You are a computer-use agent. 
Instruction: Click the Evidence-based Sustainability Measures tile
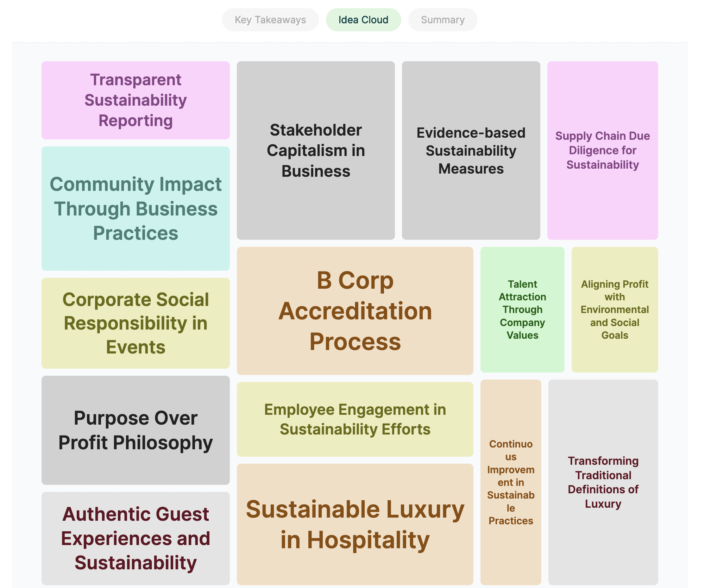pos(471,150)
